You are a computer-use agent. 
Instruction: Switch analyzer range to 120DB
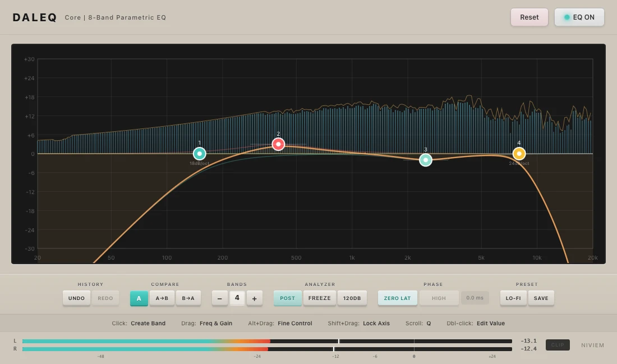pyautogui.click(x=352, y=298)
